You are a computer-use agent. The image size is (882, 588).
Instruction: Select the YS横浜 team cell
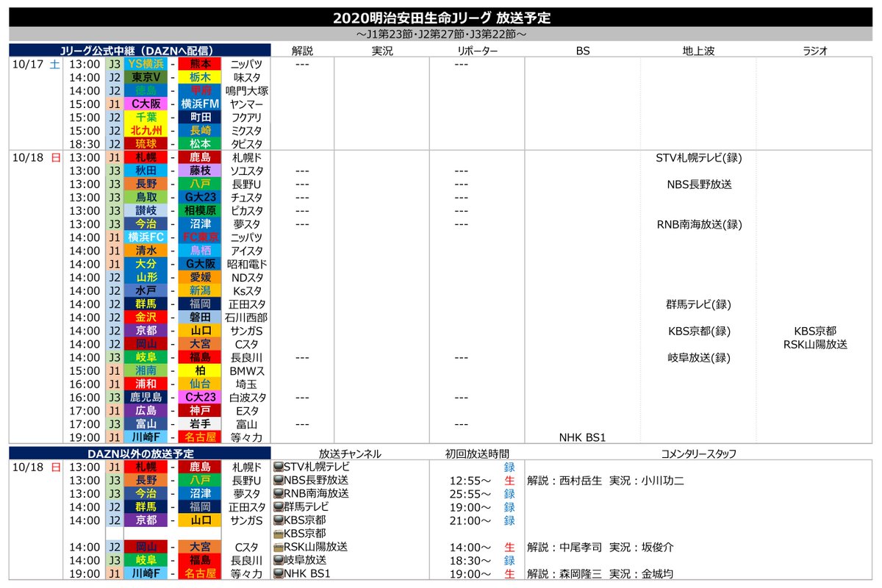146,64
